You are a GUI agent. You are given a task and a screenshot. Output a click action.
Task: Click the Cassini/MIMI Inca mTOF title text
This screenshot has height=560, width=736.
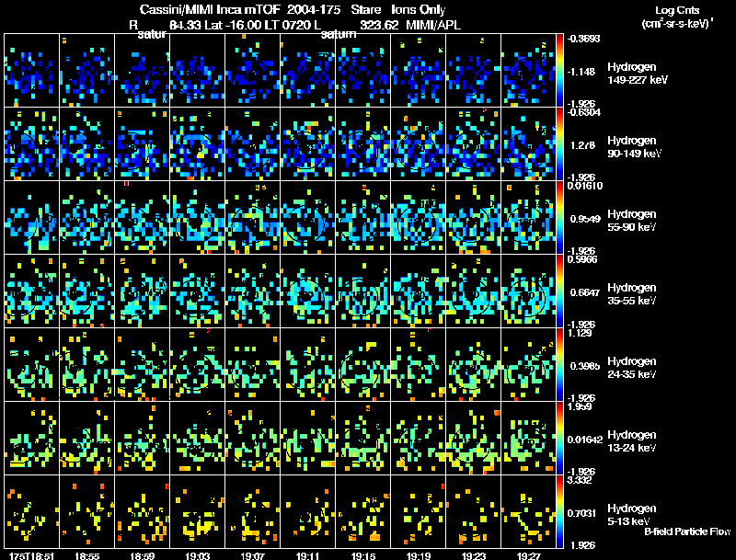tap(211, 10)
